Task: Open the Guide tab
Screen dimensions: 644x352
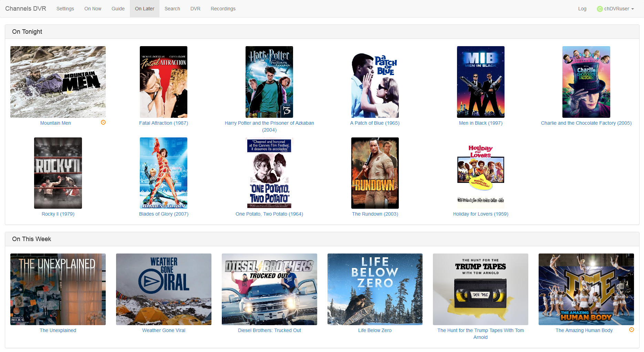Action: pyautogui.click(x=118, y=9)
